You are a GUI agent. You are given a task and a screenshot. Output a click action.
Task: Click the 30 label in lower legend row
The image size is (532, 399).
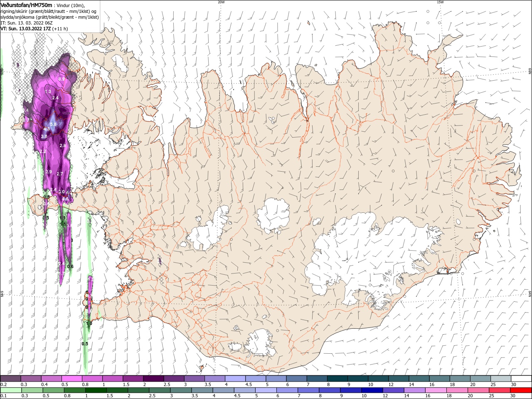click(x=512, y=396)
